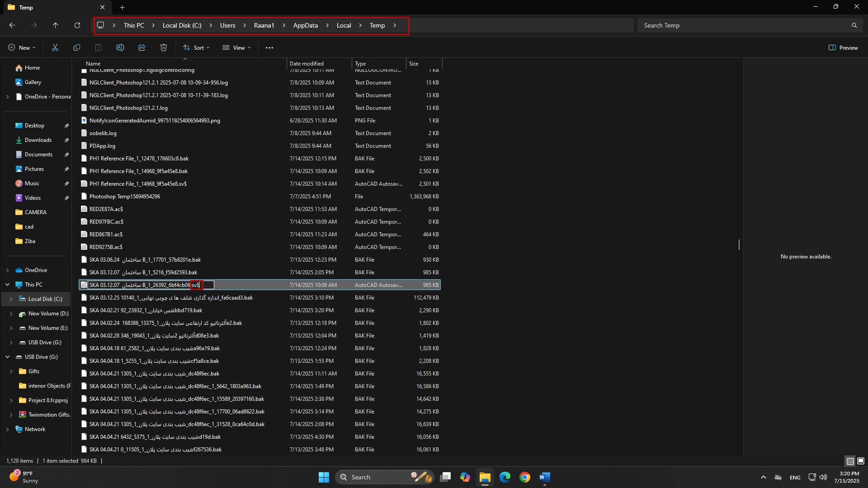
Task: Expand the Gifts folder node
Action: pos(11,371)
